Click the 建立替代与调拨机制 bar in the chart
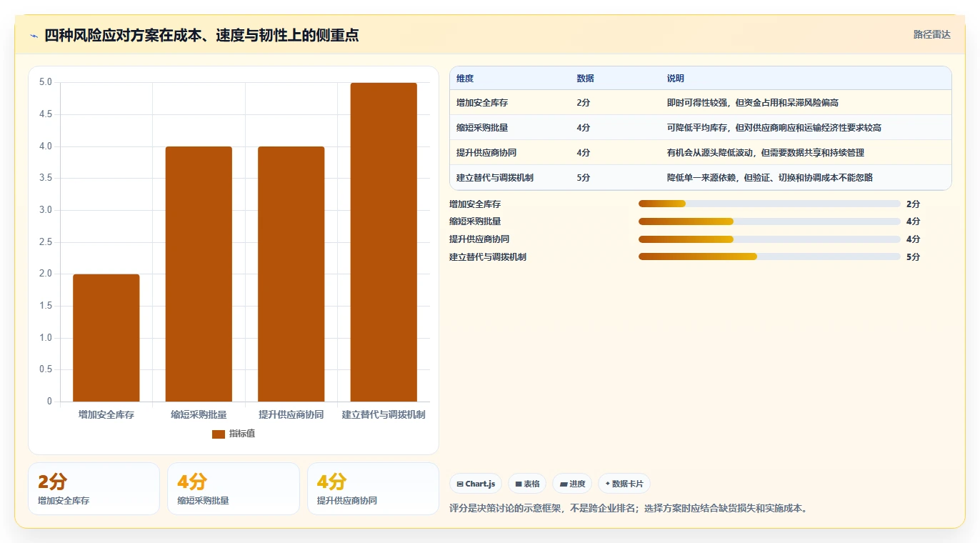Viewport: 980px width, 543px height. [x=384, y=242]
